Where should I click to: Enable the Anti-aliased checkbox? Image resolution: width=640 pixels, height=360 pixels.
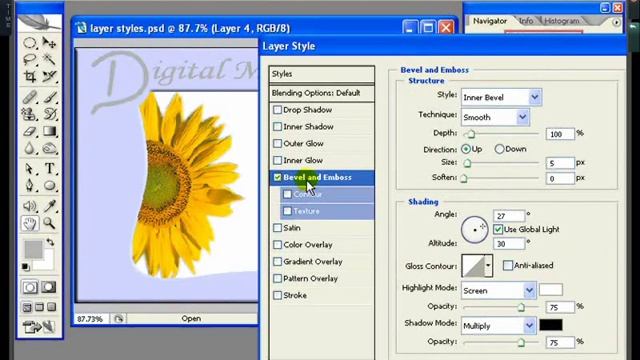pos(508,265)
